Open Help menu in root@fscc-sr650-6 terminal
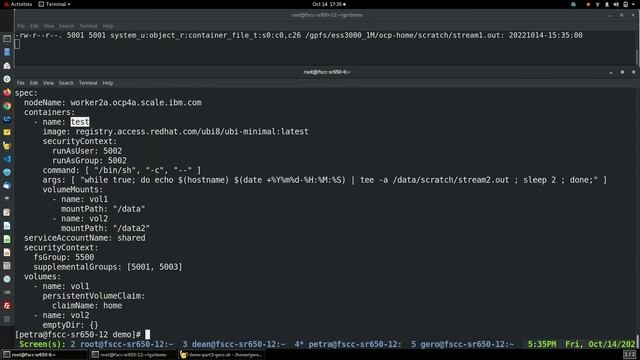 tap(108, 83)
